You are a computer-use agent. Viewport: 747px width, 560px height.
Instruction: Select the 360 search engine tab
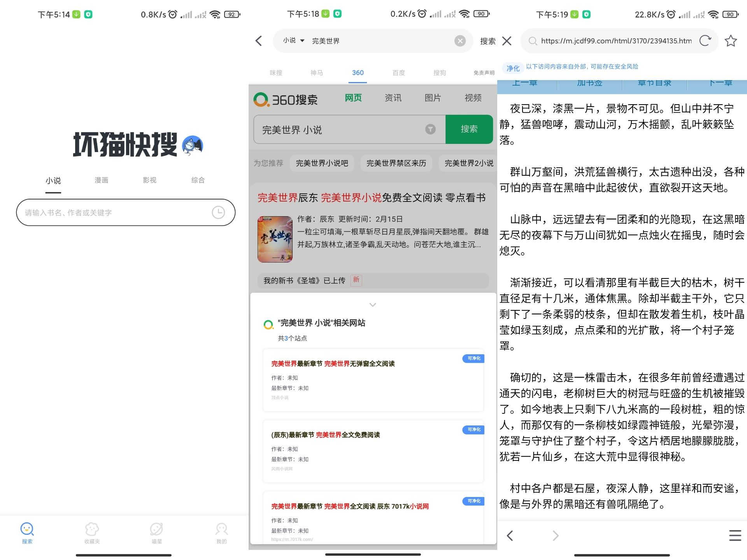point(358,73)
